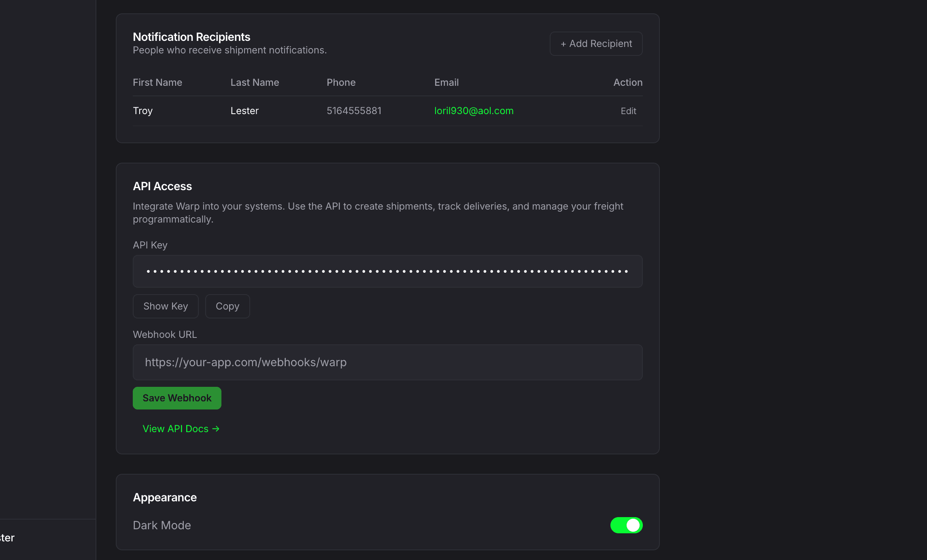Edit Troy Lester's recipient details

[628, 110]
